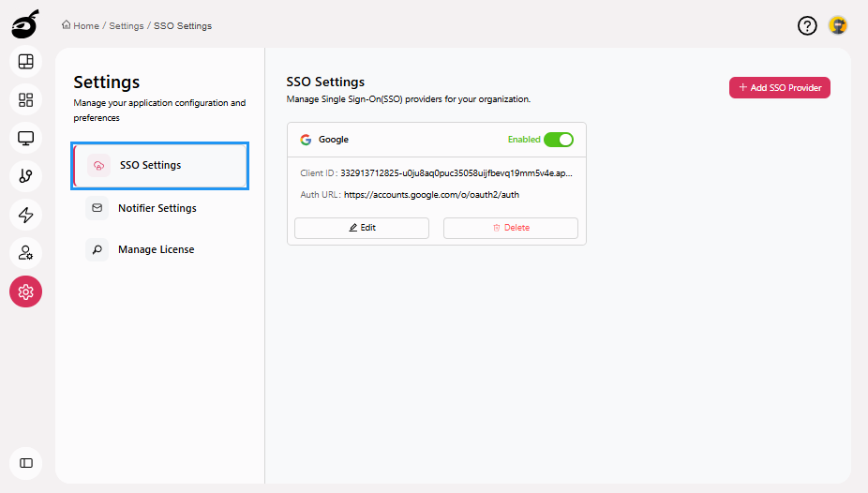This screenshot has height=493, width=868.
Task: Click the home icon in breadcrumb
Action: coord(66,25)
